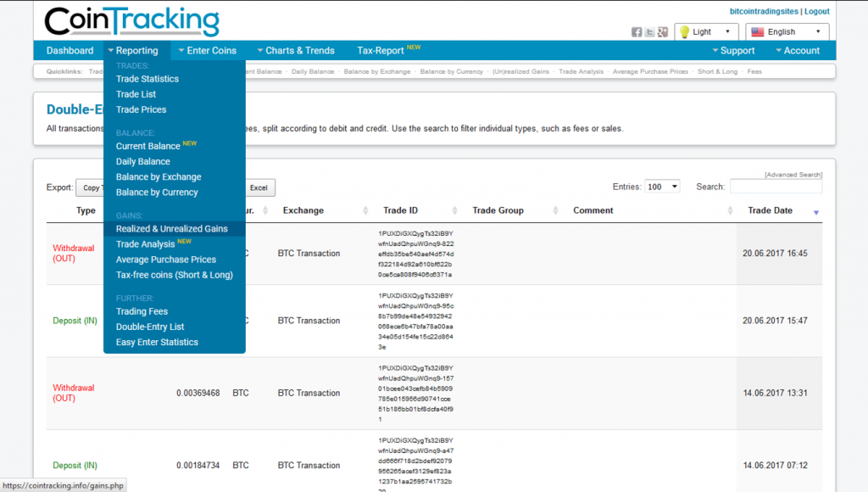The height and width of the screenshot is (492, 868).
Task: Click (Un)realized Gains quicklink
Action: [520, 71]
